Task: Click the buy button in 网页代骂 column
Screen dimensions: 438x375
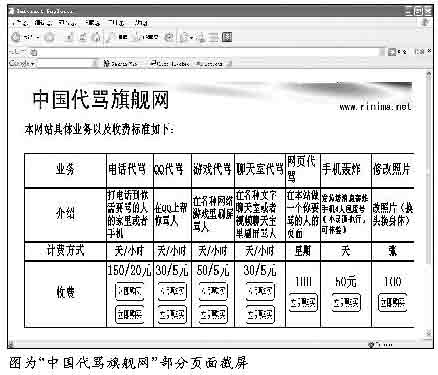Action: [303, 303]
